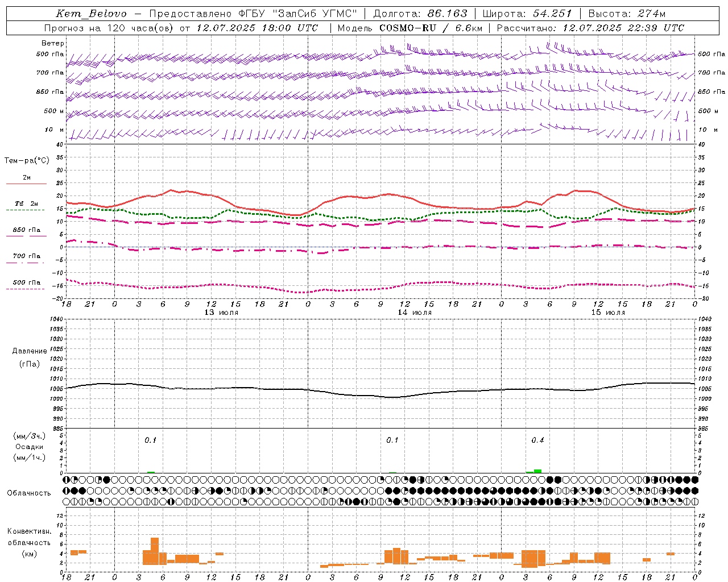Image resolution: width=728 pixels, height=582 pixels.
Task: Click the Давление pressure panel label
Action: 30,351
